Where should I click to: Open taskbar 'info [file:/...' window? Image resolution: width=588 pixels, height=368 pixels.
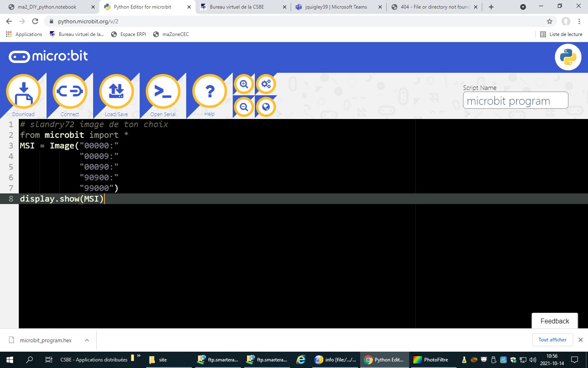tap(336, 360)
